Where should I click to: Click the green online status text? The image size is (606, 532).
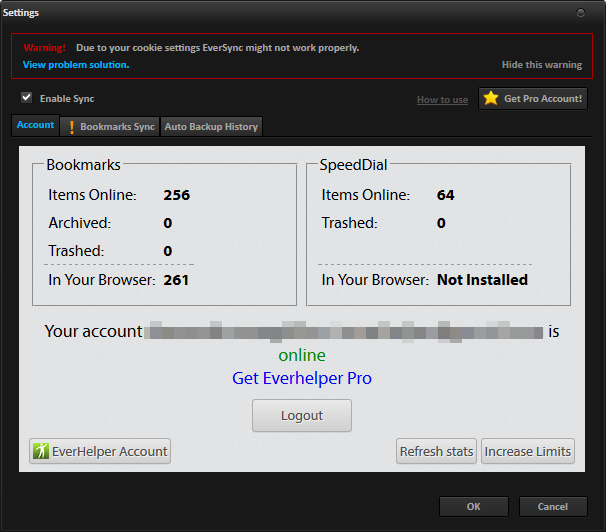[x=302, y=355]
